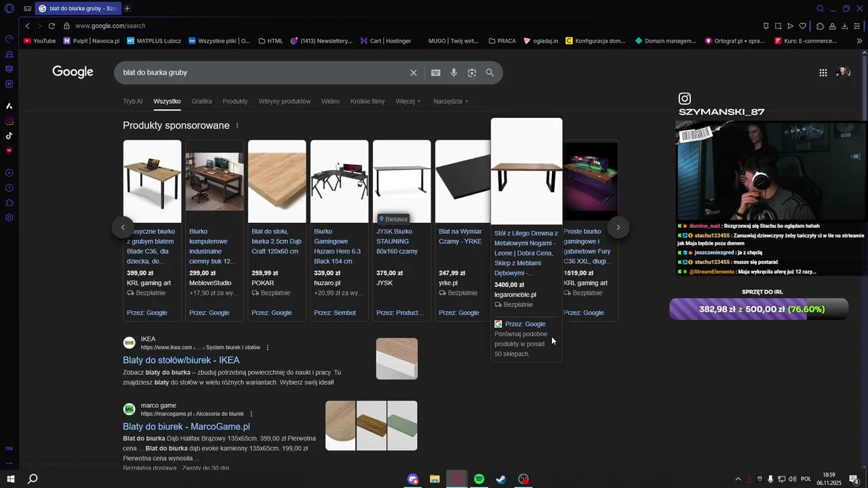
Task: Open the on-screen keyboard icon in search box
Action: pos(436,73)
